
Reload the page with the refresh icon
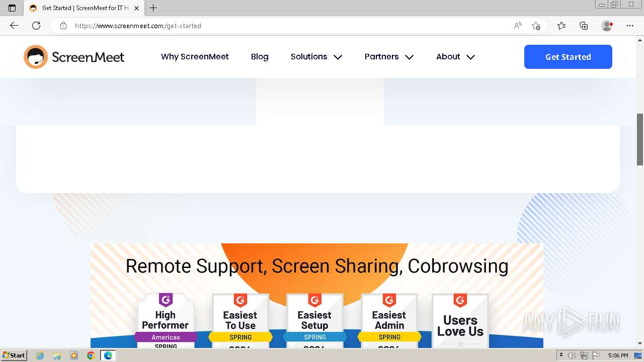coord(36,26)
